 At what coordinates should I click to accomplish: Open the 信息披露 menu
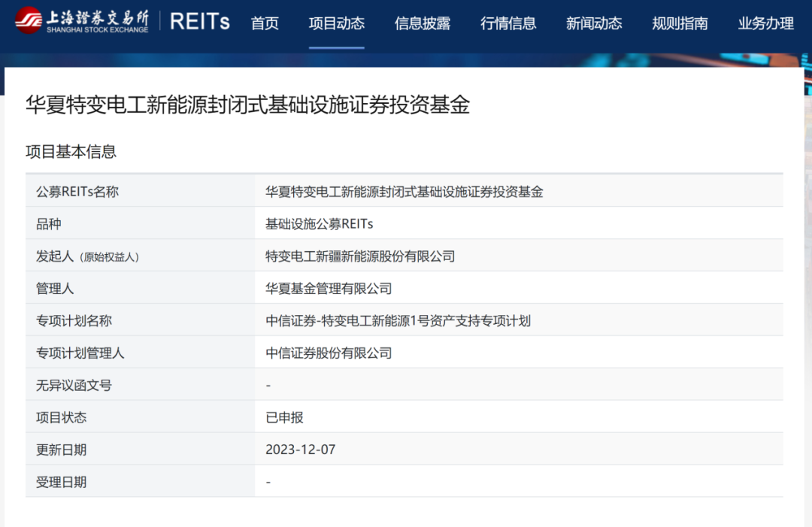[x=422, y=23]
